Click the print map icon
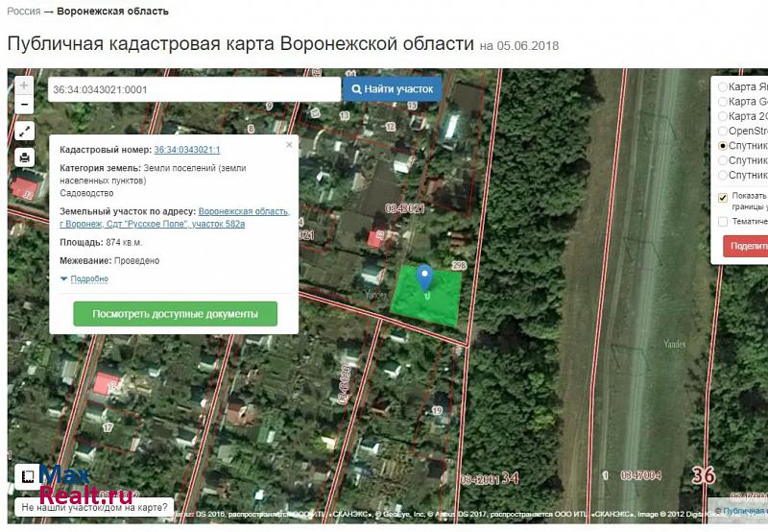 (x=24, y=158)
